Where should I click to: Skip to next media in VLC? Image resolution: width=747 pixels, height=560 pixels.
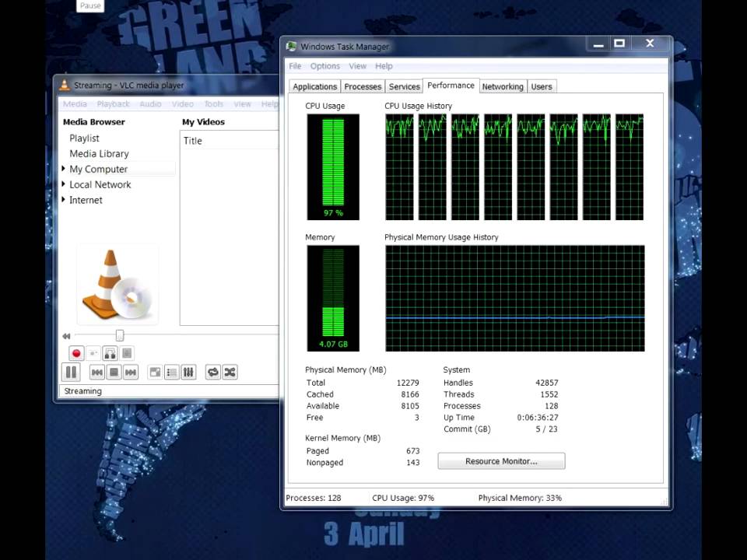(131, 373)
